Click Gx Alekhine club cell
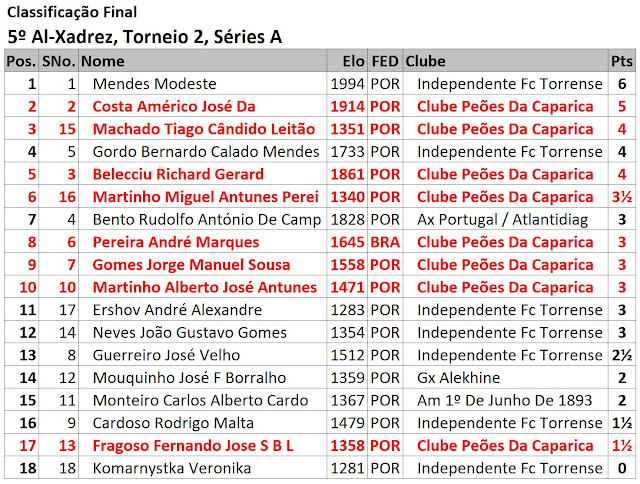The image size is (640, 484). click(458, 378)
